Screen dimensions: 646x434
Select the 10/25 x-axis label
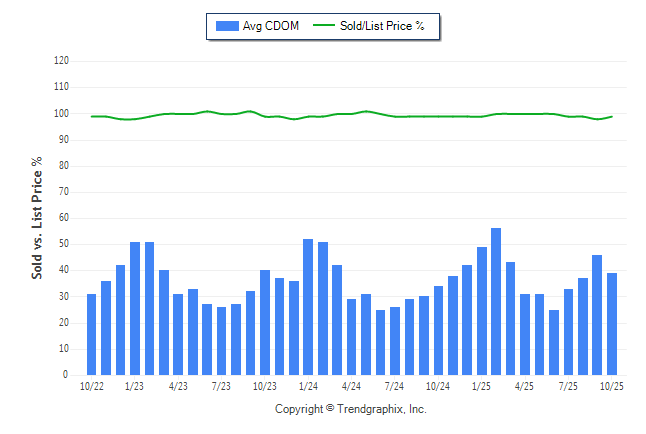pyautogui.click(x=611, y=386)
